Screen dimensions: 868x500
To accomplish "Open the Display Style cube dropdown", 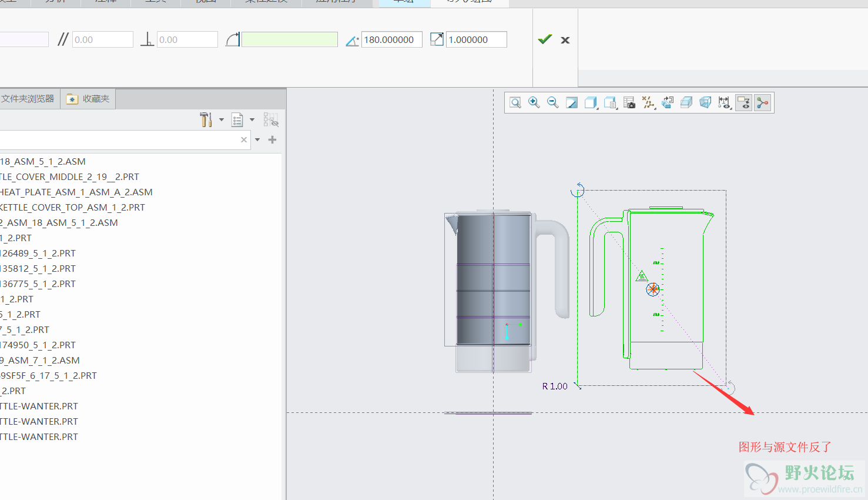I will point(591,103).
